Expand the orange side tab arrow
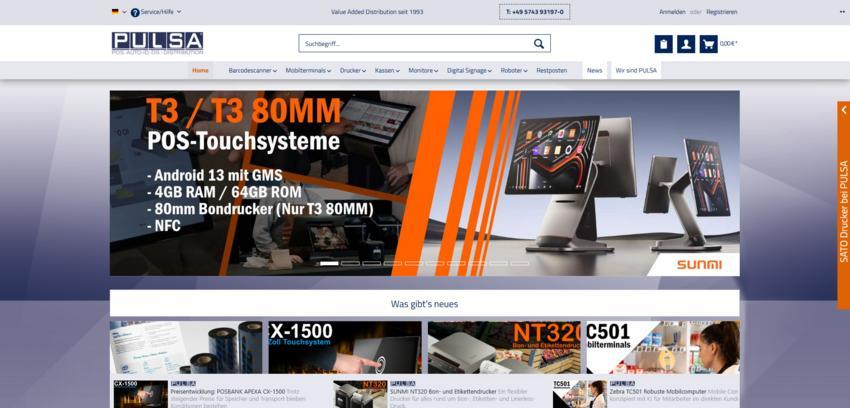850x408 pixels. pyautogui.click(x=843, y=110)
